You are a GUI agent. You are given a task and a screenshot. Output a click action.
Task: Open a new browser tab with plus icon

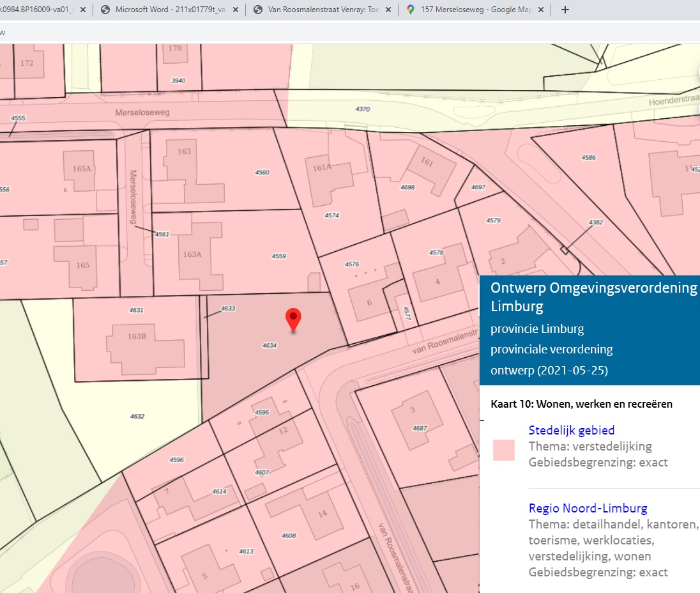[x=565, y=10]
